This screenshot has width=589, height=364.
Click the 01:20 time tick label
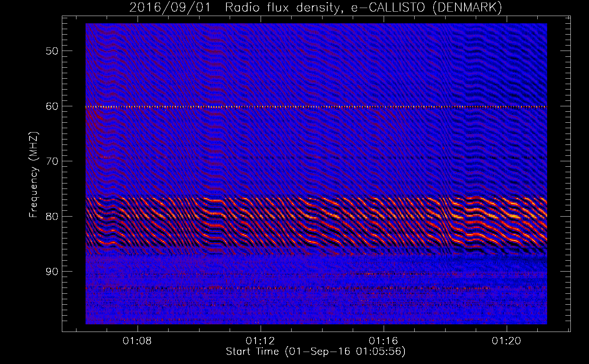[506, 341]
